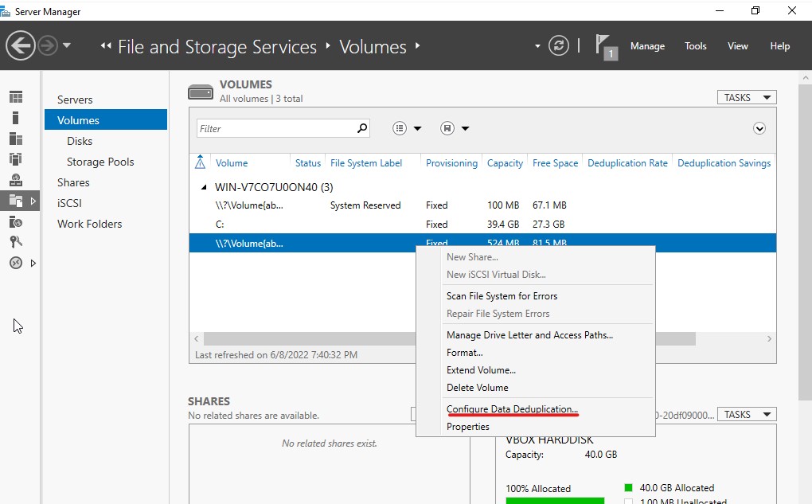Choose Configure Data Deduplication... menu entry
Viewport: 812px width, 504px height.
pyautogui.click(x=512, y=409)
